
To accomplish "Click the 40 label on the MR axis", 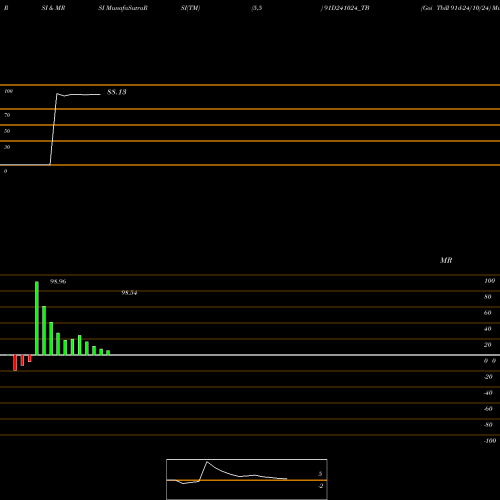I will click(x=488, y=329).
